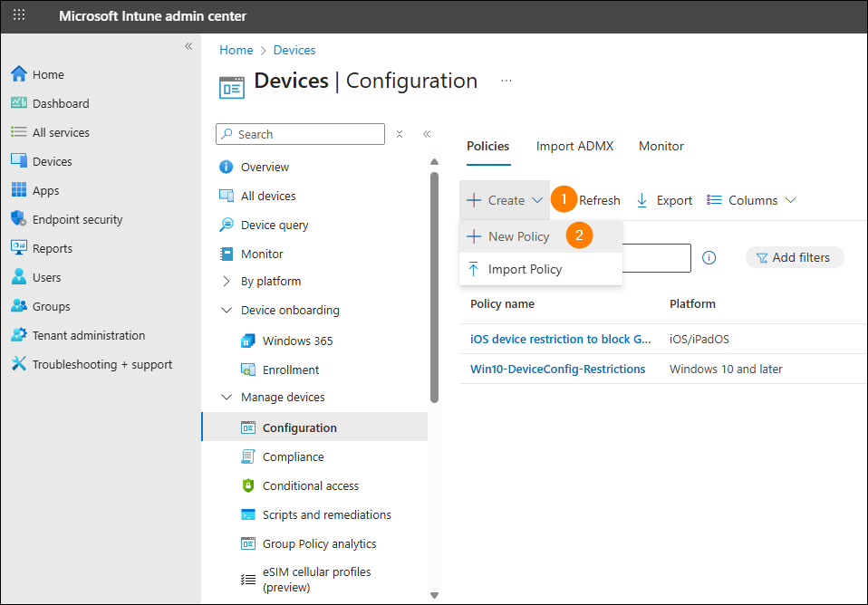Screen dimensions: 868x605
Task: Expand the By platform section
Action: [x=227, y=281]
